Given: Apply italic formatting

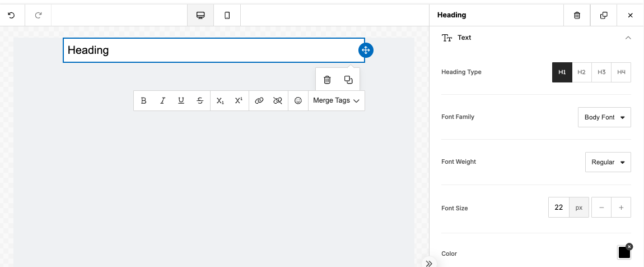Looking at the screenshot, I should click(162, 100).
